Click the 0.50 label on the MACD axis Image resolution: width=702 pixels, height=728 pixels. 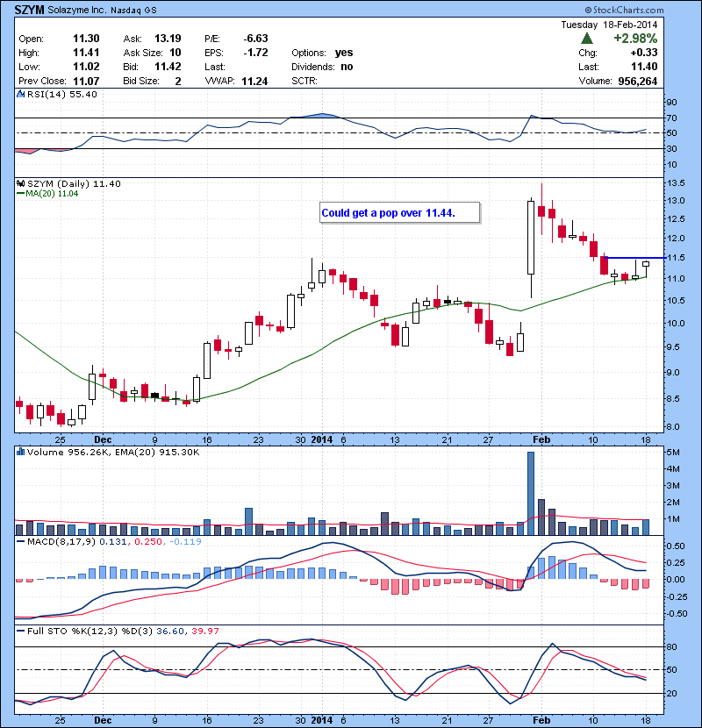click(676, 546)
